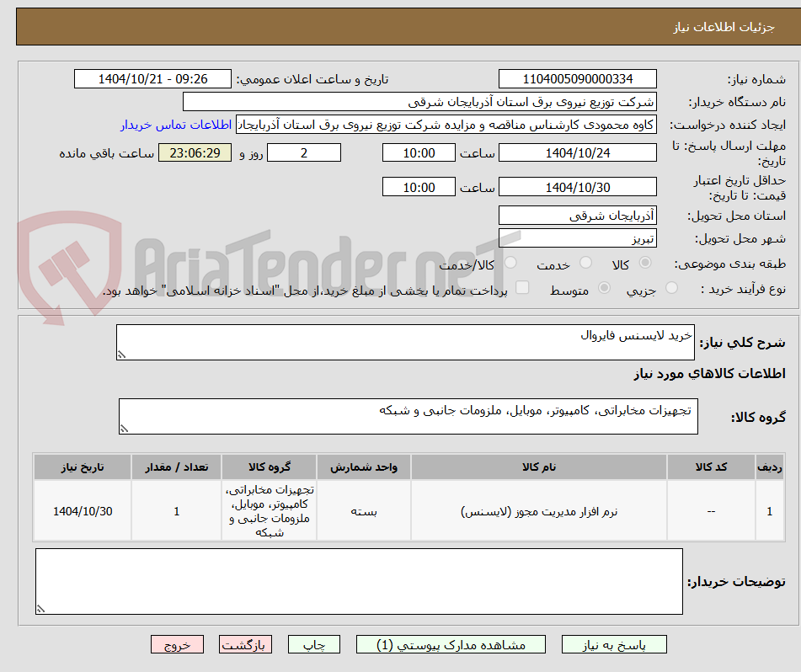Click resize handle of گروه کالا box
Screen dimensions: 801x672
point(124,429)
